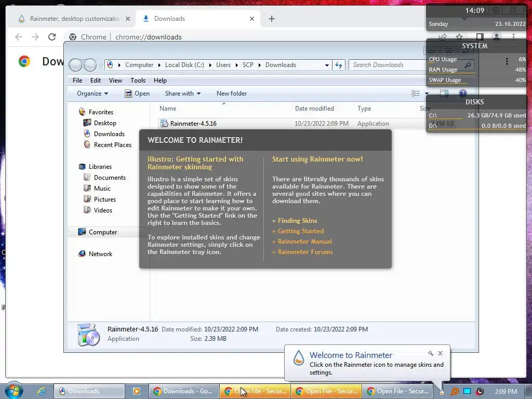Open Chrome three-dot menu
532x399 pixels.
tap(513, 37)
